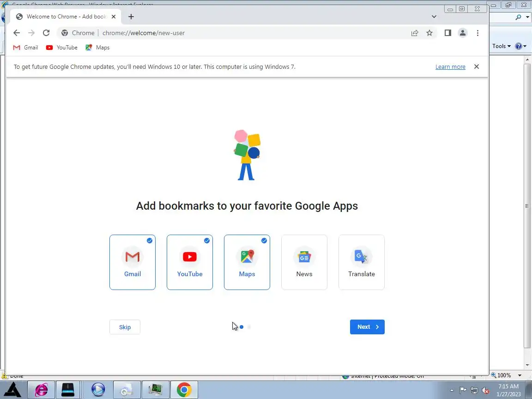Image resolution: width=532 pixels, height=399 pixels.
Task: Open Gmail bookmark in bookmarks bar
Action: click(25, 48)
